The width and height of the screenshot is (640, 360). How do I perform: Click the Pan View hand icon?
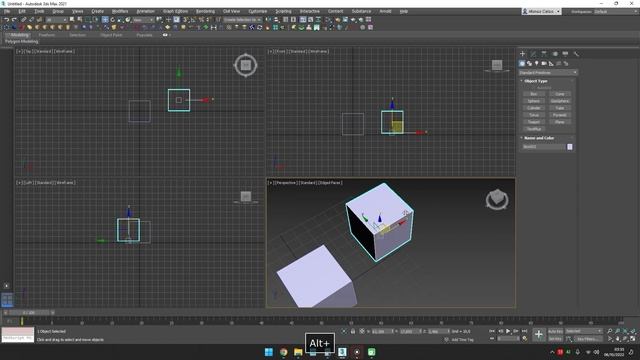(618, 339)
